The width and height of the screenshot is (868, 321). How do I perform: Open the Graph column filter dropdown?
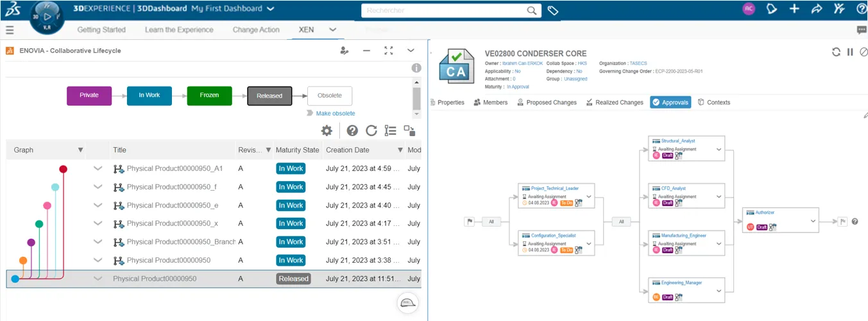click(x=80, y=150)
